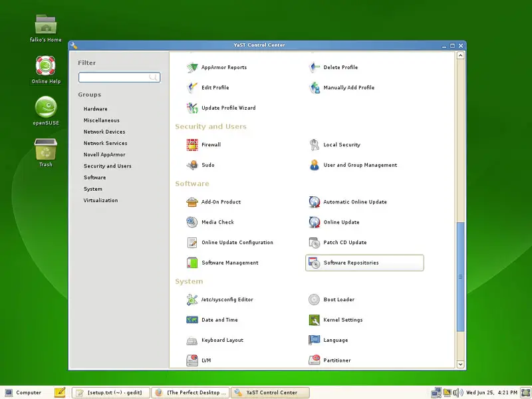This screenshot has width=532, height=399.
Task: Click the vertical scrollbar thumb
Action: click(460, 277)
